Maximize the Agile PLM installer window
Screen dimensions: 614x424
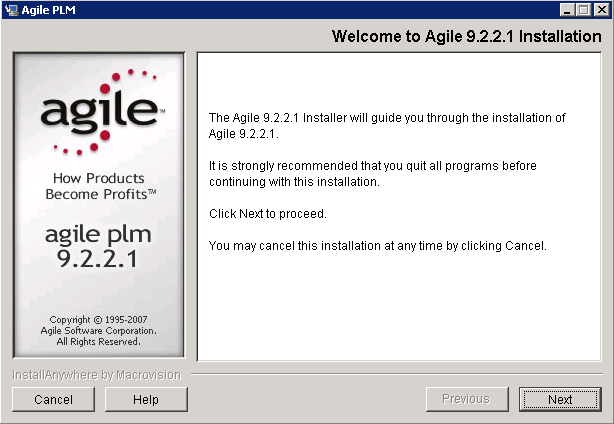583,10
